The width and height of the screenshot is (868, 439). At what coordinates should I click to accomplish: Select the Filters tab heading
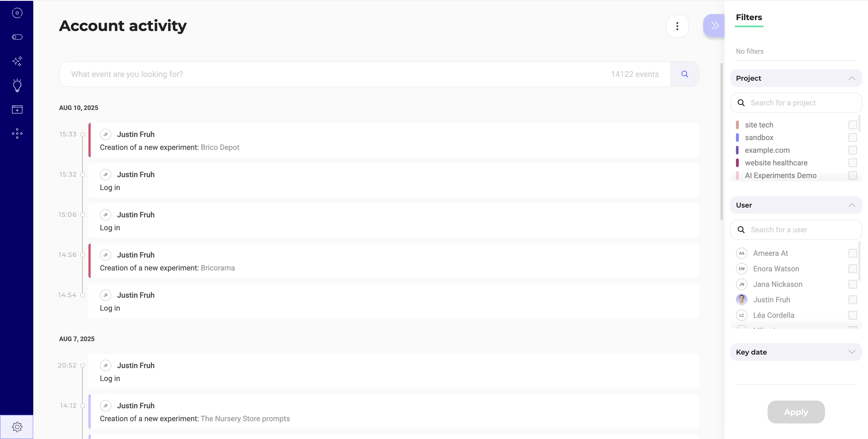pyautogui.click(x=748, y=18)
